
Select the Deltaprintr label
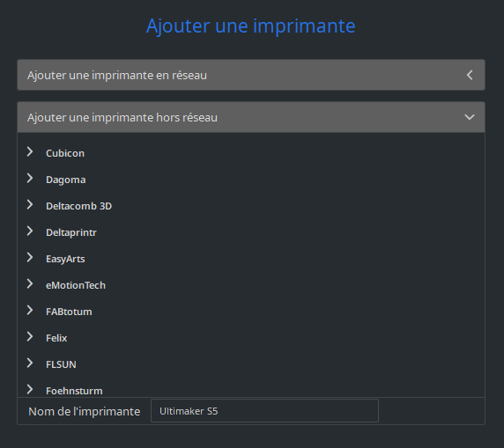pos(71,232)
